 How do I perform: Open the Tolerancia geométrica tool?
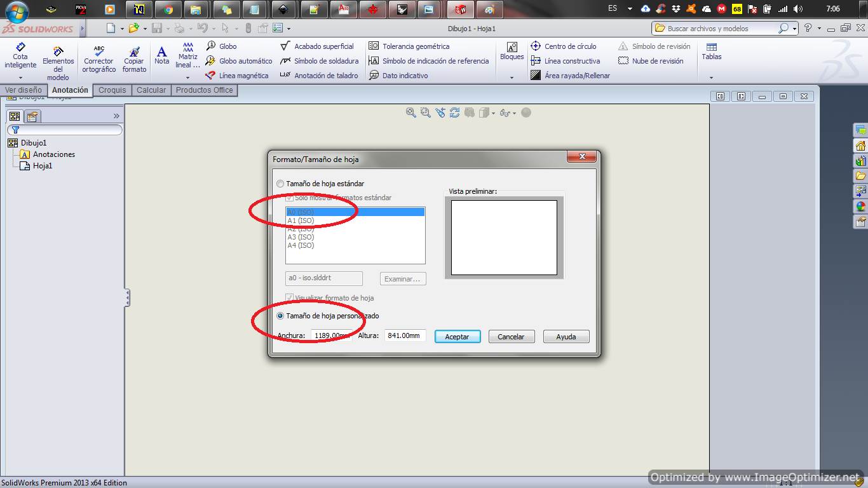(x=409, y=46)
